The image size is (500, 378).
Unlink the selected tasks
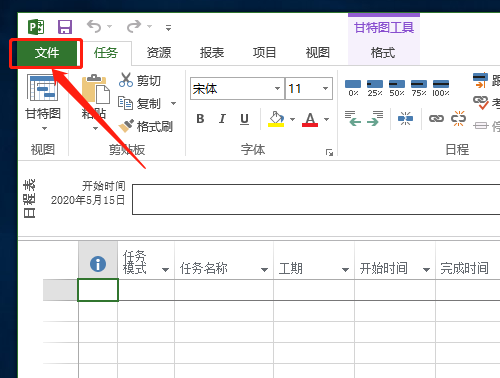458,119
